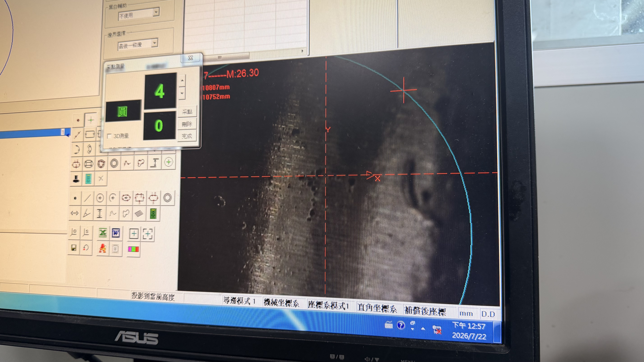Open the 黑白輔助 dropdown showing 不使用

(139, 14)
